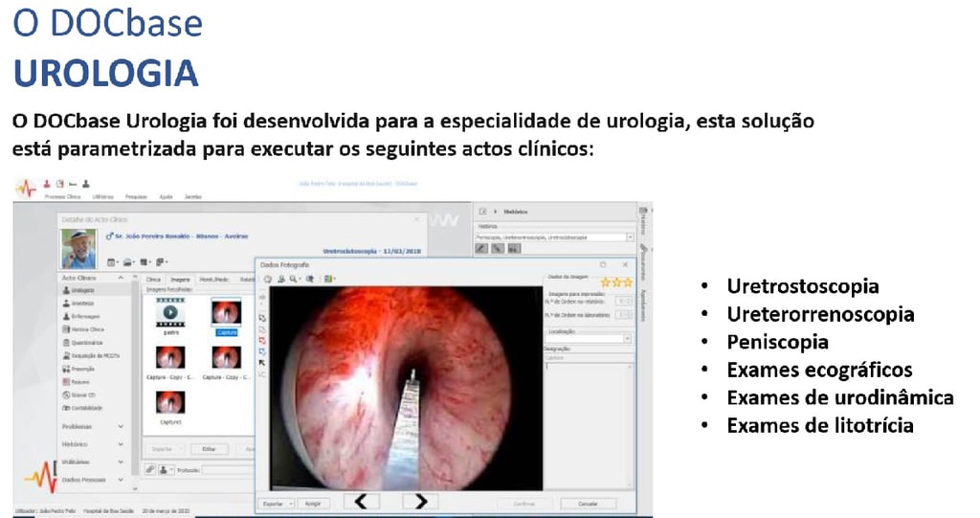The width and height of the screenshot is (980, 518).
Task: Expand the Utilitários section in sidebar
Action: point(121,462)
